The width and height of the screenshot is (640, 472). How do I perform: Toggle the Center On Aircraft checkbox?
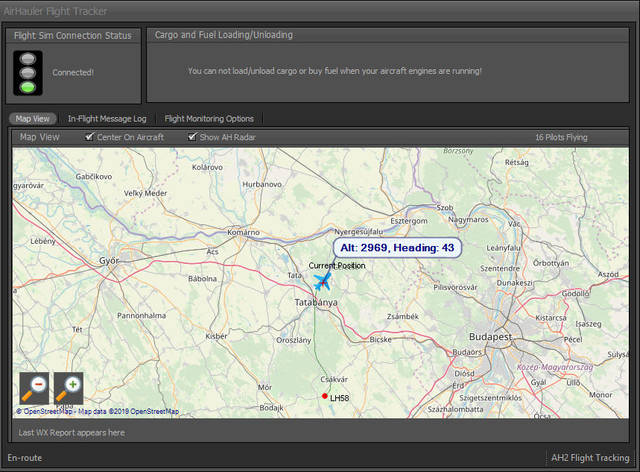click(89, 136)
